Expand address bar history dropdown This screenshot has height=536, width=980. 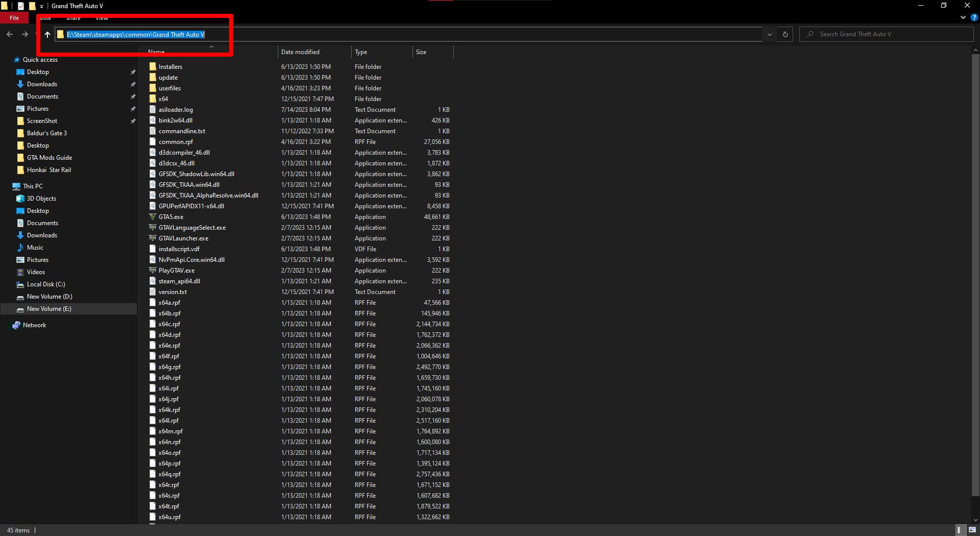point(769,34)
